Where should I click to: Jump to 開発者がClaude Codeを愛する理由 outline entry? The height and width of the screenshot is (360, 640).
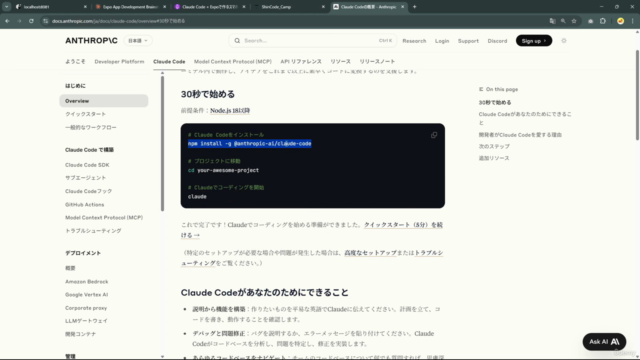coord(520,135)
